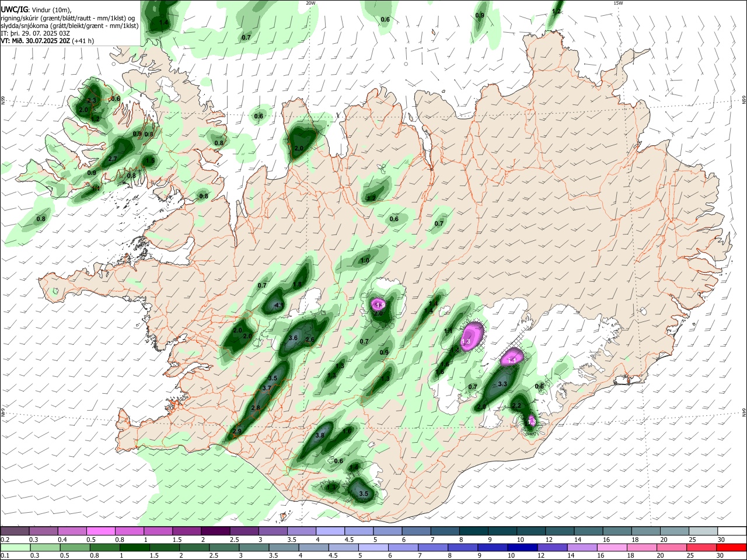Click the 1.0 precipitation value on the map
This screenshot has height=560, width=747.
pos(365,260)
